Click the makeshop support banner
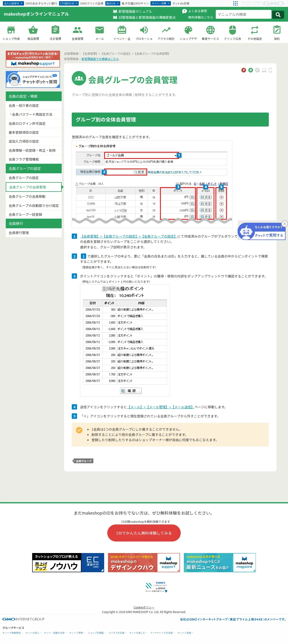The width and height of the screenshot is (288, 644). coord(33,59)
